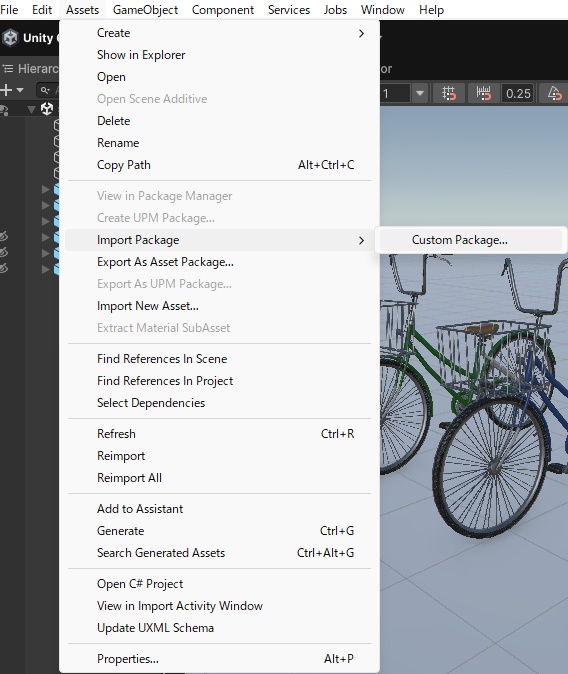Select Generate menu entry
Screen dimensions: 568x674
219,531
